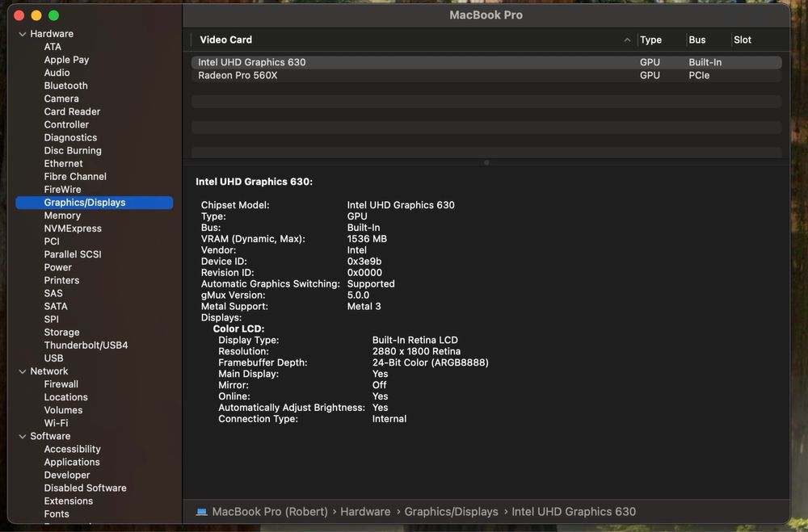Select Disabled Software in the sidebar
The width and height of the screenshot is (808, 532).
click(85, 488)
